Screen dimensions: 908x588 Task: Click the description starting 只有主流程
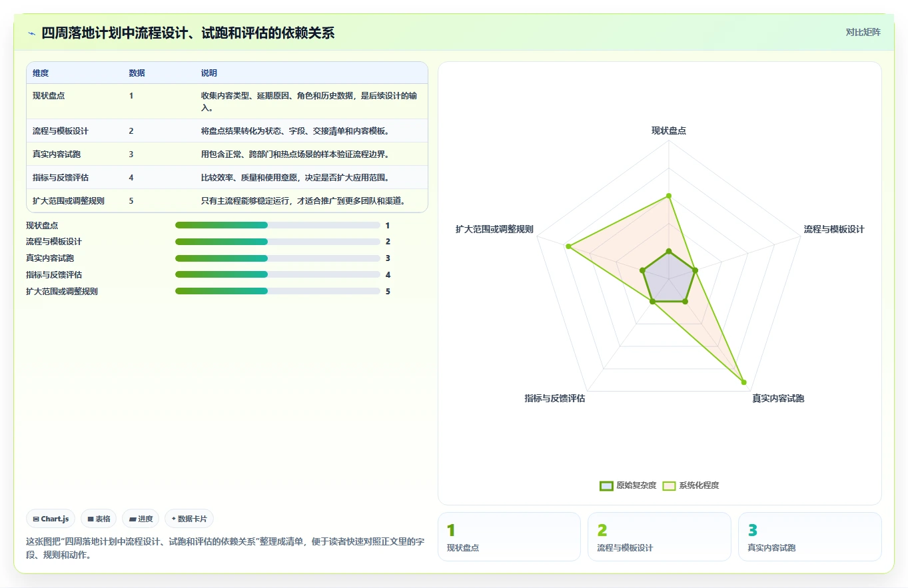coord(303,200)
